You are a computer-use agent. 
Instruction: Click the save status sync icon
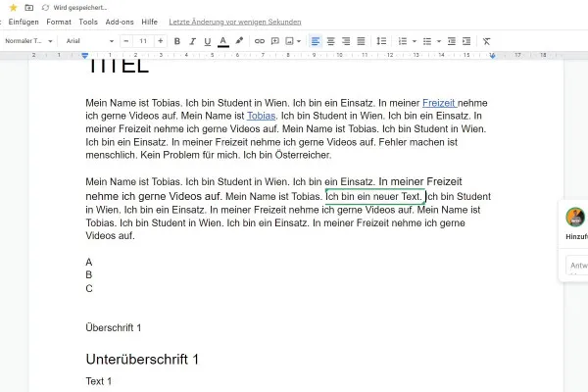[45, 8]
